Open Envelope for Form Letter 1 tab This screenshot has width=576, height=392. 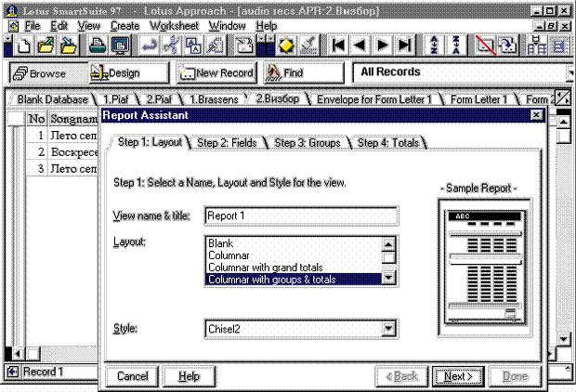[374, 99]
